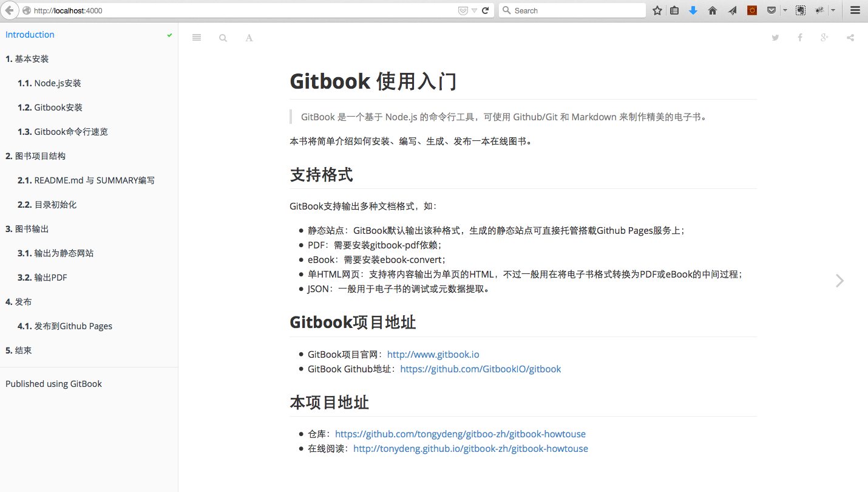Click the Pocket save icon in the toolbar
This screenshot has height=492, width=868.
771,10
